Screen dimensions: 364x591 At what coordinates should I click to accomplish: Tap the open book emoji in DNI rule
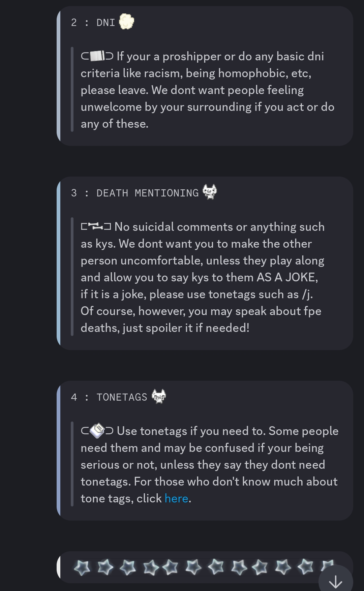tap(97, 56)
